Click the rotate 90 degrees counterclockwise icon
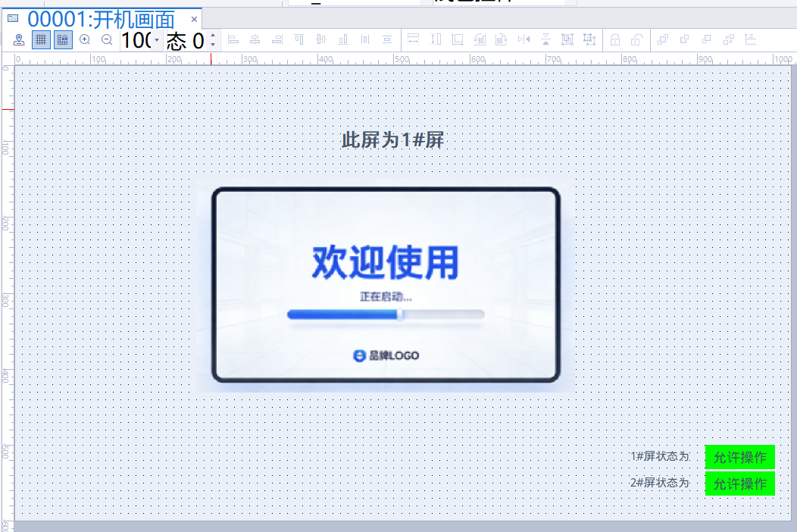This screenshot has height=532, width=797. click(480, 39)
